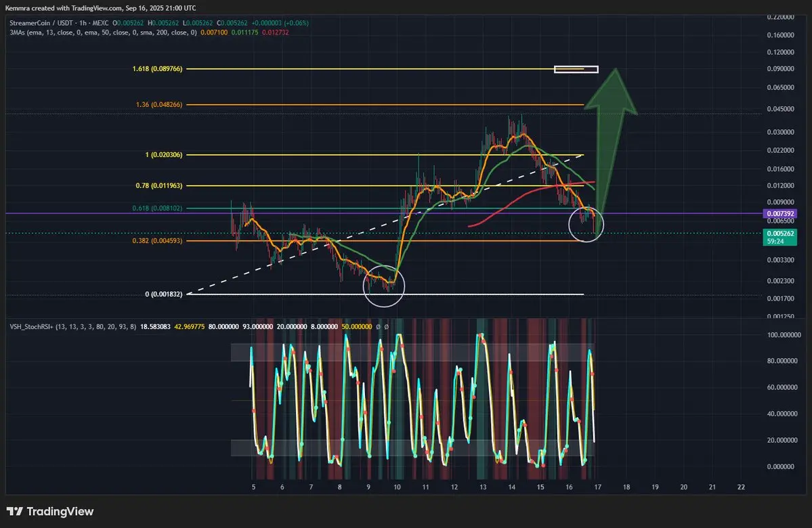812x528 pixels.
Task: Select the 42.969775 StochRSI value
Action: click(x=190, y=327)
